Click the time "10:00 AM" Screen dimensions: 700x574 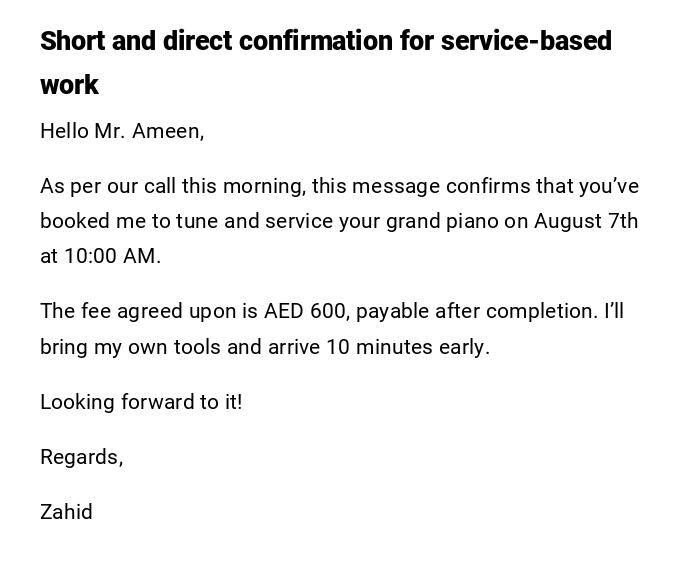(109, 256)
